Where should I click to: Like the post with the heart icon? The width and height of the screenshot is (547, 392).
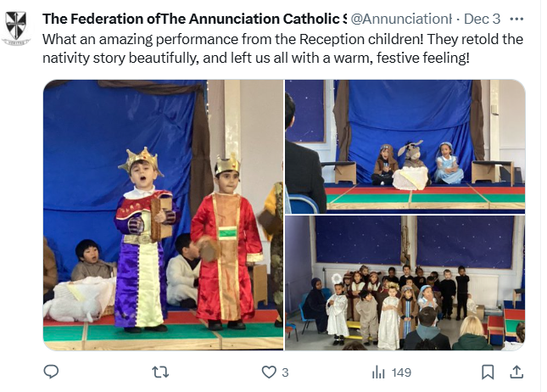(268, 372)
